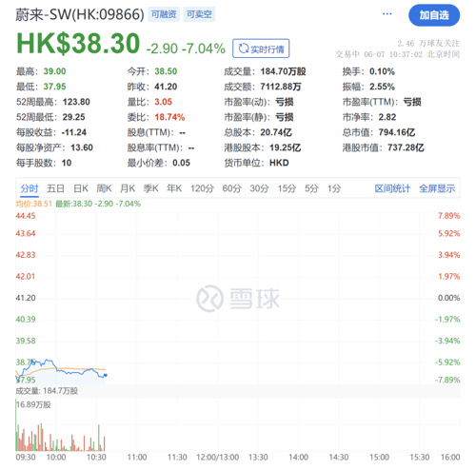This screenshot has width=476, height=470.
Task: Open the 区间统计 range statistics link
Action: (x=392, y=188)
